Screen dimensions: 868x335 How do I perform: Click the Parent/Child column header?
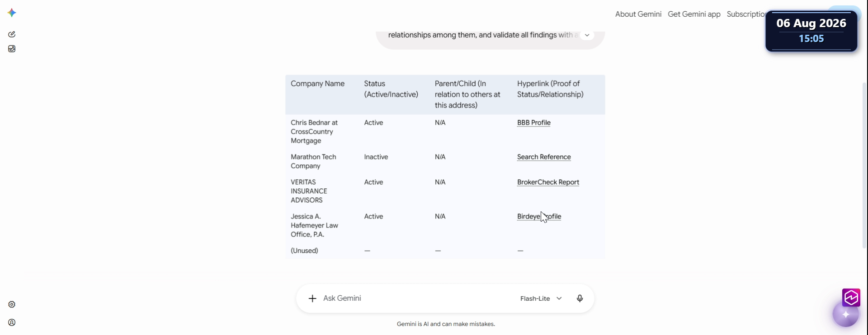467,95
